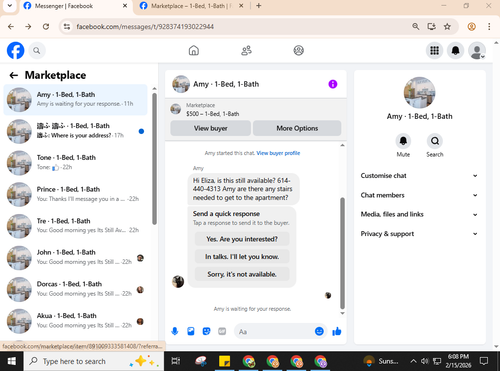Open the notifications bell in header
Screen dimensions: 500x371
(x=455, y=51)
